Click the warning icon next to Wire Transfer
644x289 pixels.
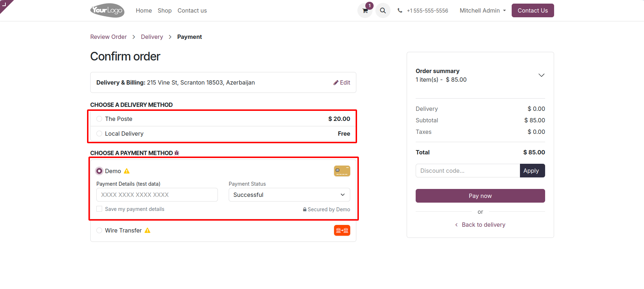pos(147,230)
